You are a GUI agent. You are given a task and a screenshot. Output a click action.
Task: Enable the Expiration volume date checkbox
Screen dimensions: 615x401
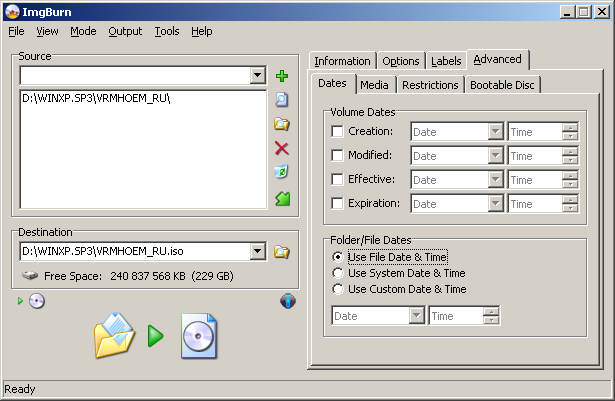pyautogui.click(x=337, y=203)
